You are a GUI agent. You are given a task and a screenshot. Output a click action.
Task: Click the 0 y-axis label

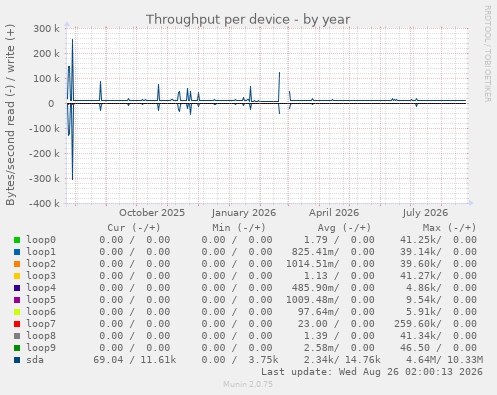[51, 104]
